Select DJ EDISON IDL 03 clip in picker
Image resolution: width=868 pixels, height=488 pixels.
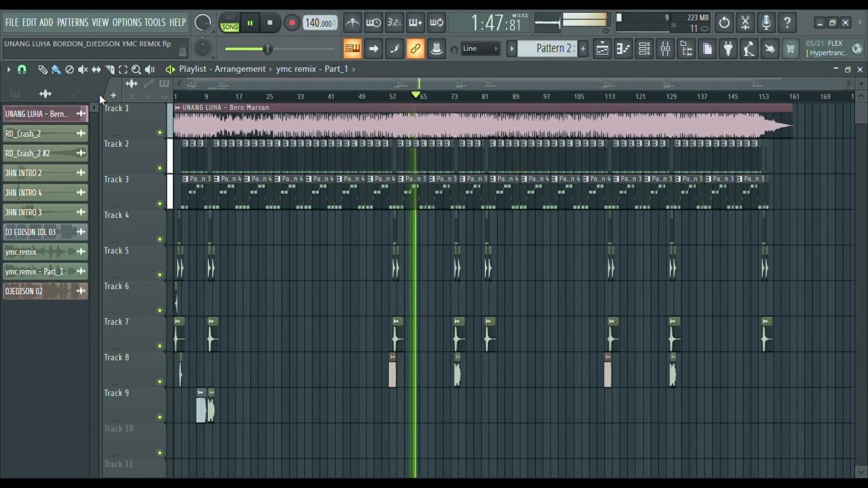tap(45, 232)
